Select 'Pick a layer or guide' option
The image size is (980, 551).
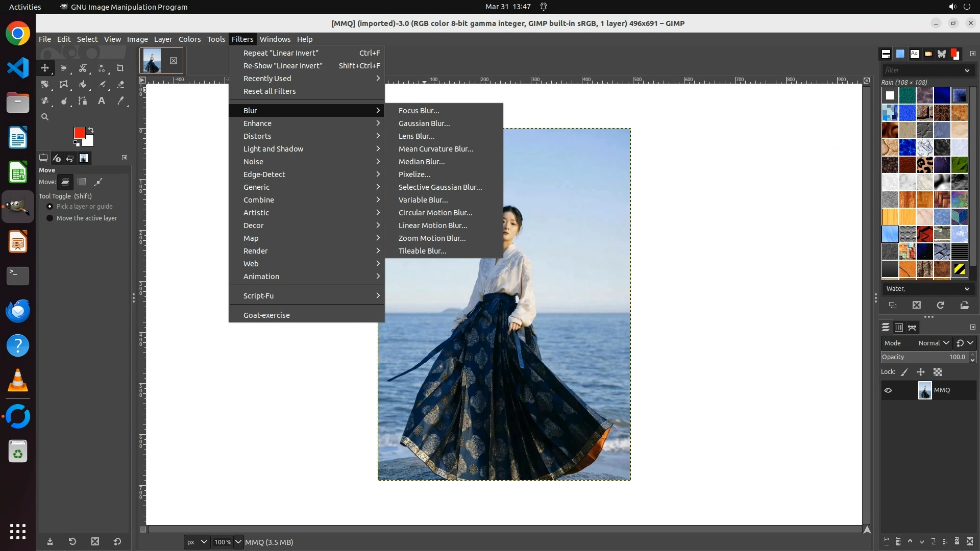tap(50, 206)
